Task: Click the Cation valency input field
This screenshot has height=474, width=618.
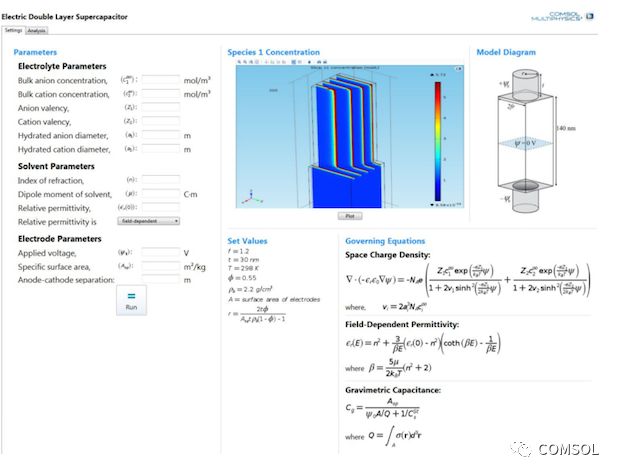Action: coord(161,121)
